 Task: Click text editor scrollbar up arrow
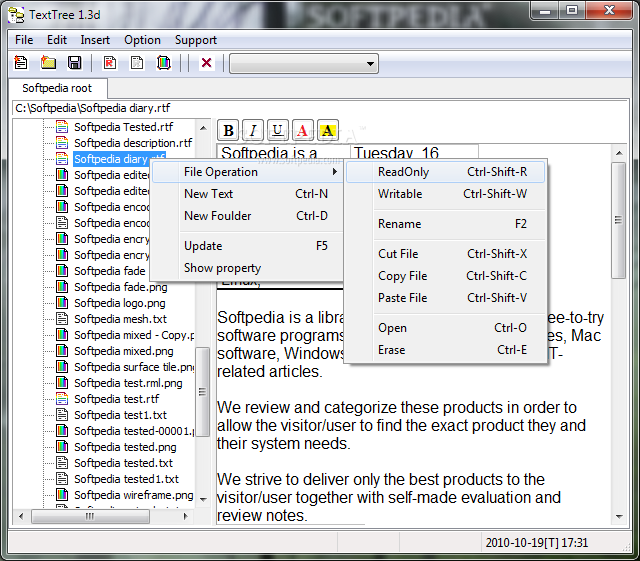(619, 153)
